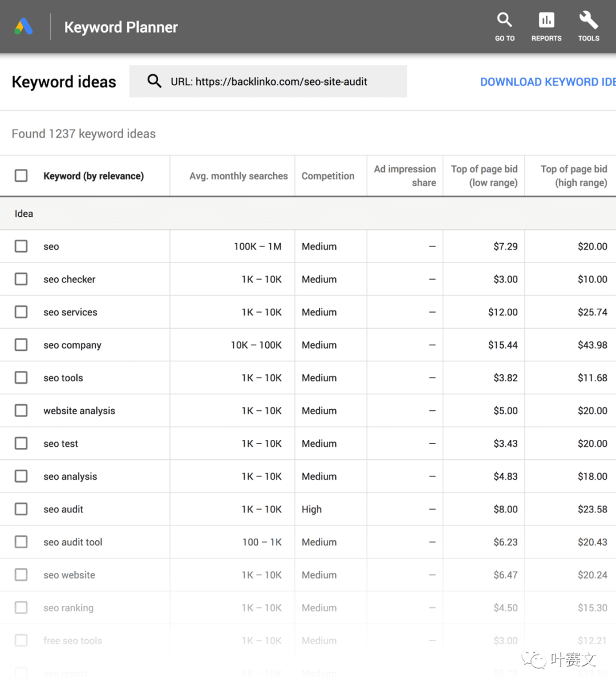Click low bid '$8.00'
Image resolution: width=616 pixels, height=687 pixels.
point(505,510)
